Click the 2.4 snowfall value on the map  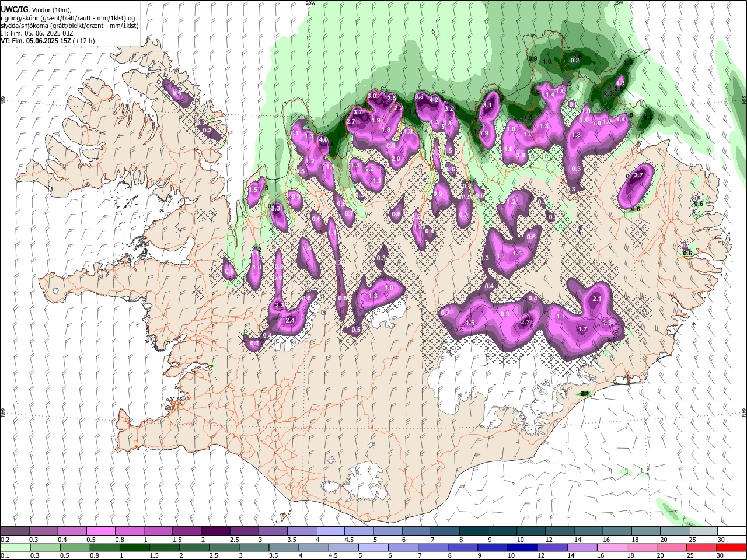click(x=290, y=320)
